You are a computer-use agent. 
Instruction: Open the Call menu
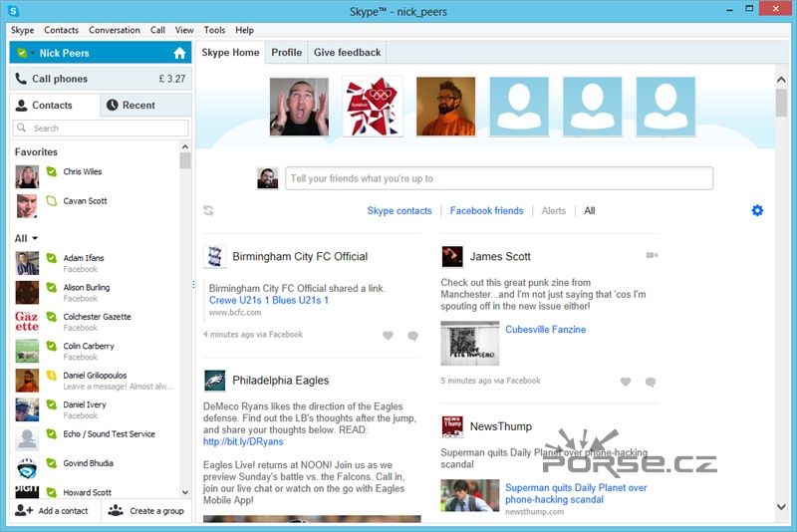[x=157, y=30]
